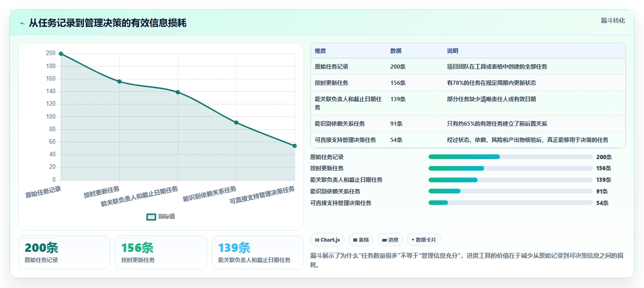Click the 原始任务记录 progress bar
The height and width of the screenshot is (288, 644).
coord(511,157)
